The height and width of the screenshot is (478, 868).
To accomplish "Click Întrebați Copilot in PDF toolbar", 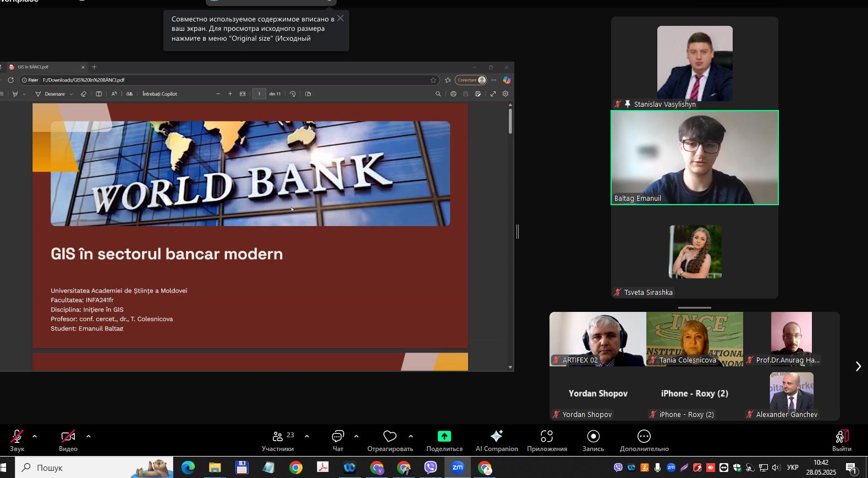I will click(160, 94).
